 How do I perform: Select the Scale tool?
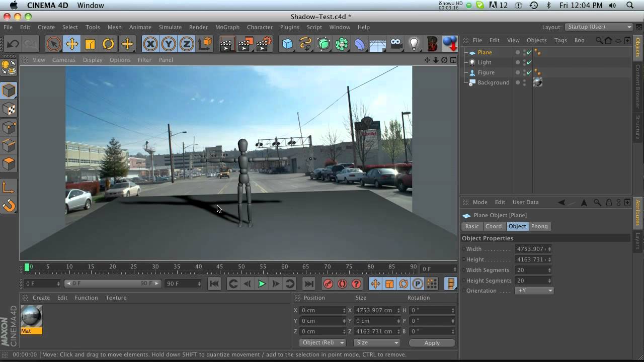(x=90, y=44)
